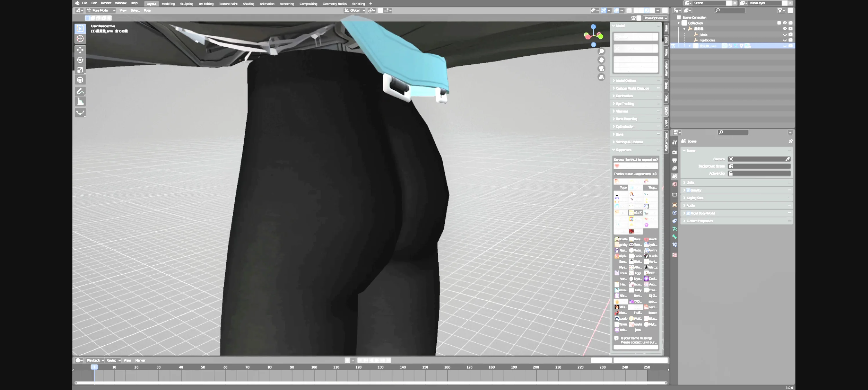Open the Physics properties tab icon
The width and height of the screenshot is (868, 390).
(x=674, y=213)
